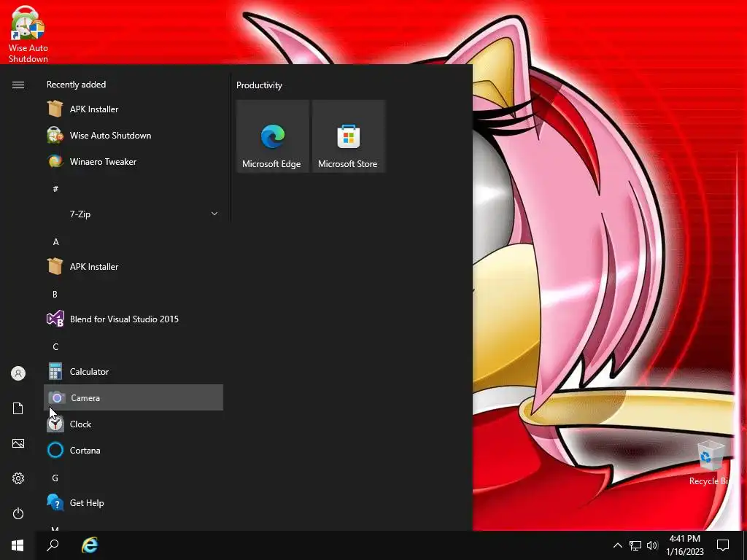Click the Recently added heading
This screenshot has width=747, height=560.
coord(76,85)
